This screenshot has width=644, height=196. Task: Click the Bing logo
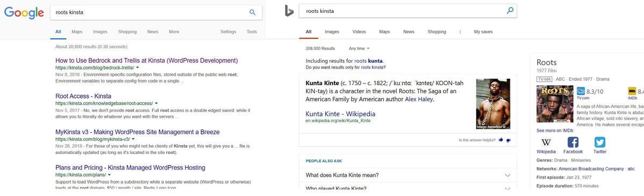pyautogui.click(x=289, y=11)
